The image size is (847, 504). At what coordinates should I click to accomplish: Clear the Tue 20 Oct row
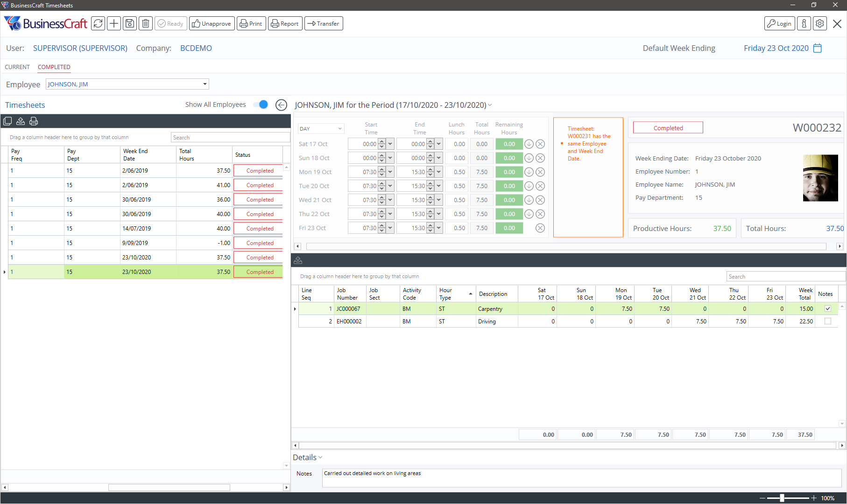click(x=540, y=186)
